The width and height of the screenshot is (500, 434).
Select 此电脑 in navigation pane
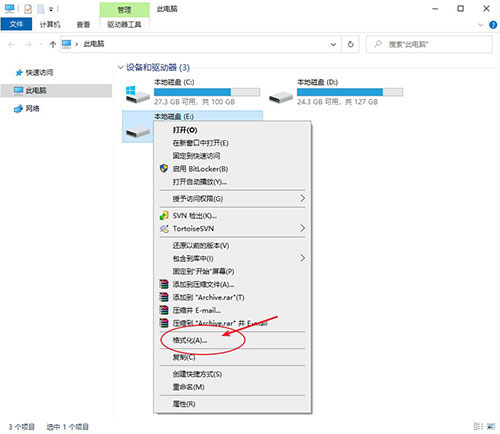[56, 90]
